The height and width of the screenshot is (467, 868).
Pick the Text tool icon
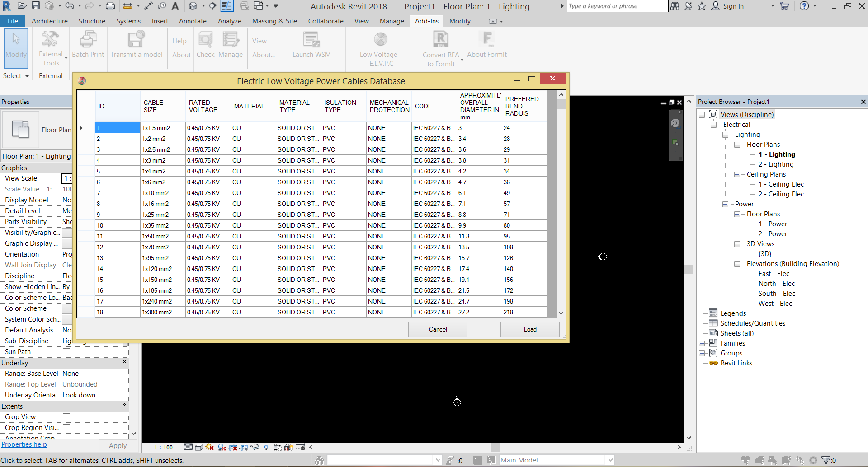tap(175, 6)
